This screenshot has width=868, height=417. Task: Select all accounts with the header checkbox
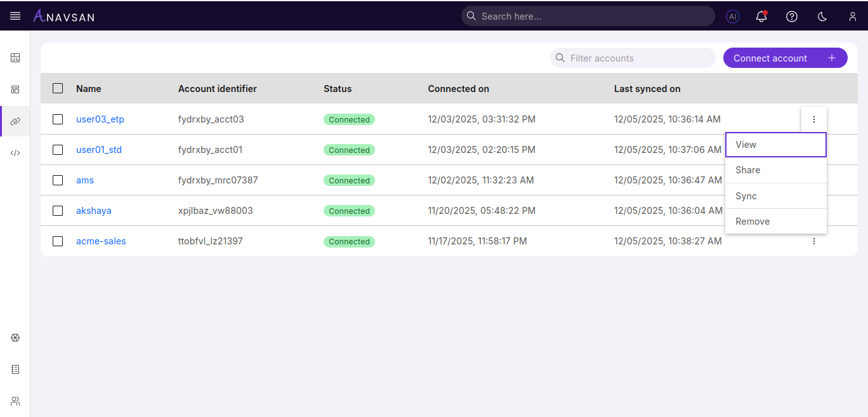[58, 89]
